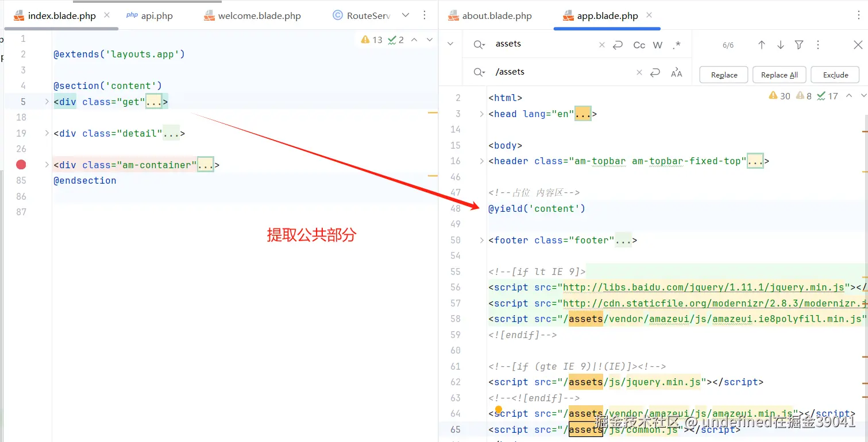Go to previous search occurrence
The height and width of the screenshot is (442, 868).
click(x=762, y=45)
